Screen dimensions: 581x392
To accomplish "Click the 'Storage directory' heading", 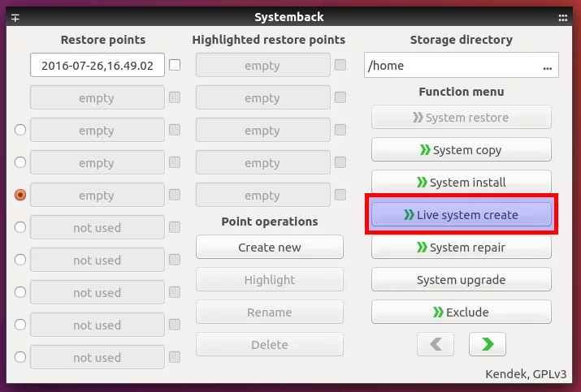I will (x=462, y=40).
